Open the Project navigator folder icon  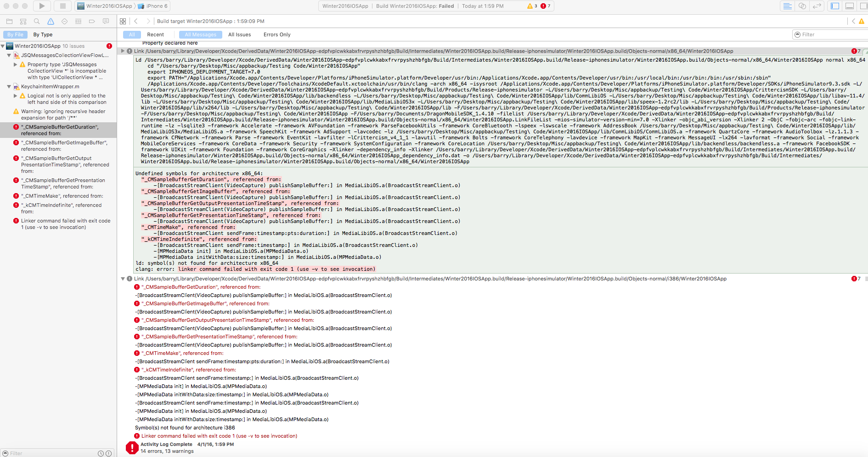9,21
